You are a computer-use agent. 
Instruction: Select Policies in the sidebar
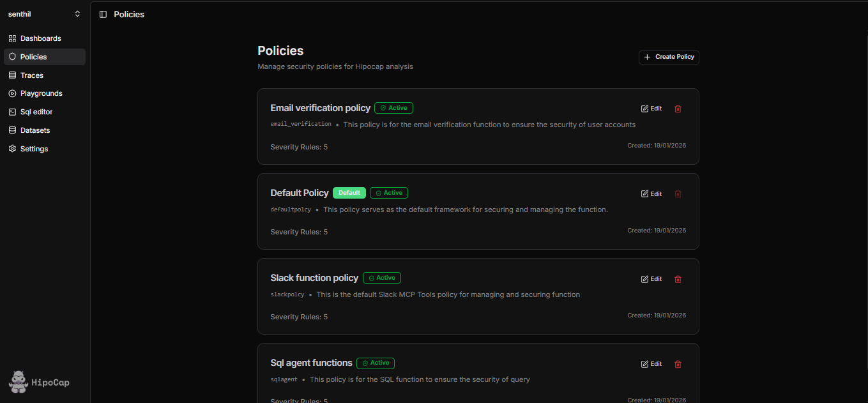(44, 57)
